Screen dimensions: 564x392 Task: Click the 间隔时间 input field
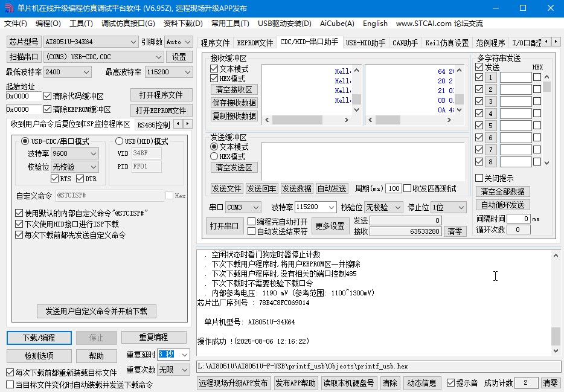[x=518, y=219]
